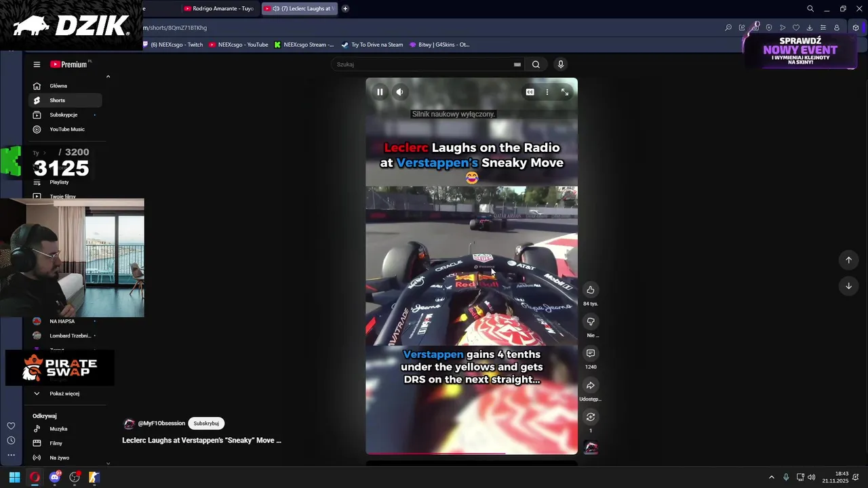The height and width of the screenshot is (488, 868).
Task: Go to YouTube Premium home via logo
Action: pos(68,64)
